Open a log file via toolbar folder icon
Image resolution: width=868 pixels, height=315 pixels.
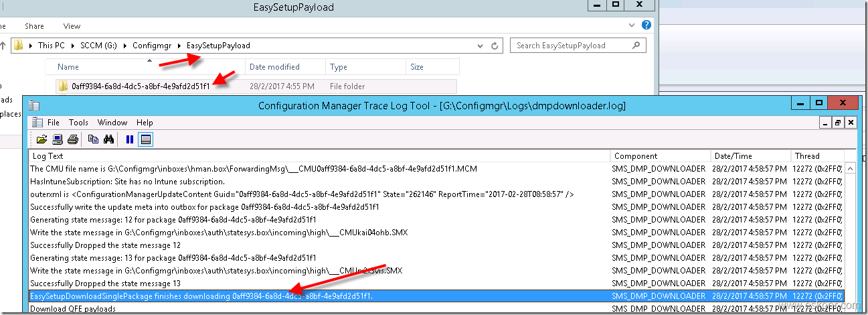(41, 139)
